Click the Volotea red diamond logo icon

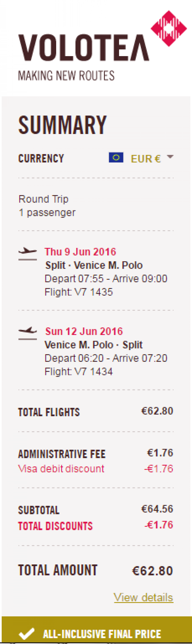(169, 28)
